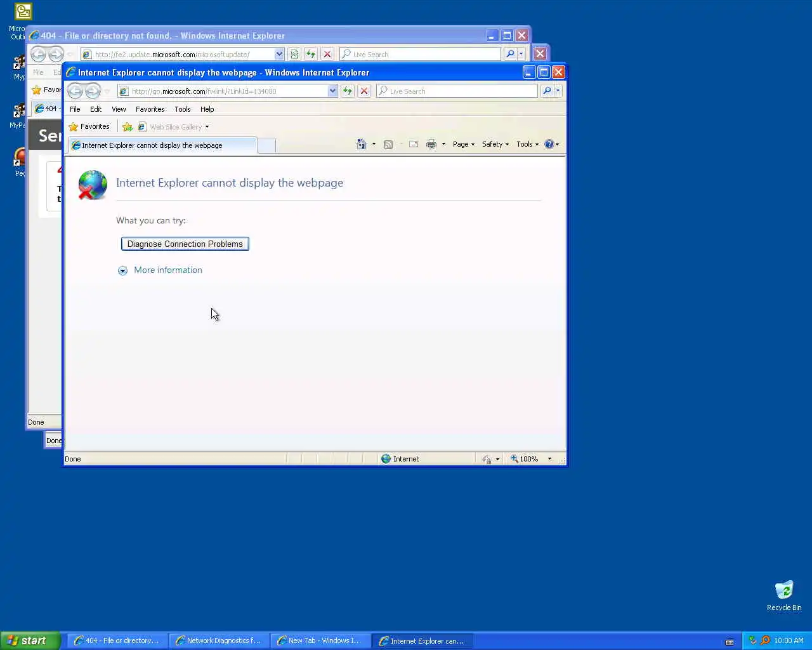812x650 pixels.
Task: Click the Microsoft Outlook desktop icon
Action: click(23, 13)
